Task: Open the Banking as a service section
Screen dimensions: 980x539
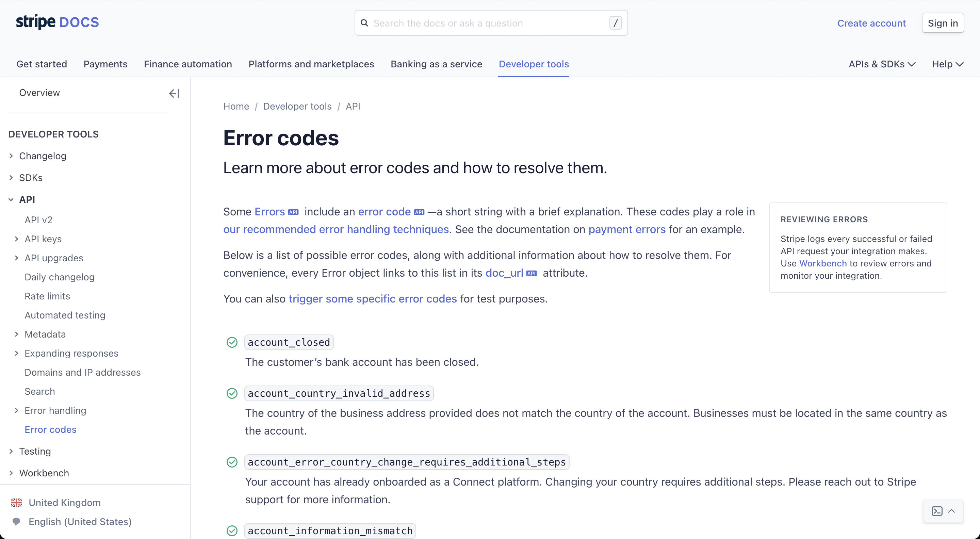Action: click(x=436, y=64)
